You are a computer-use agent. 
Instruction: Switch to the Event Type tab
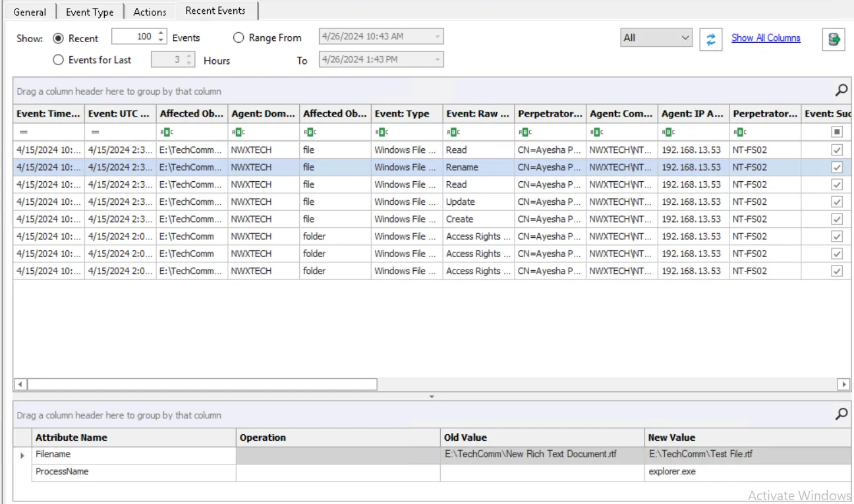pyautogui.click(x=90, y=12)
